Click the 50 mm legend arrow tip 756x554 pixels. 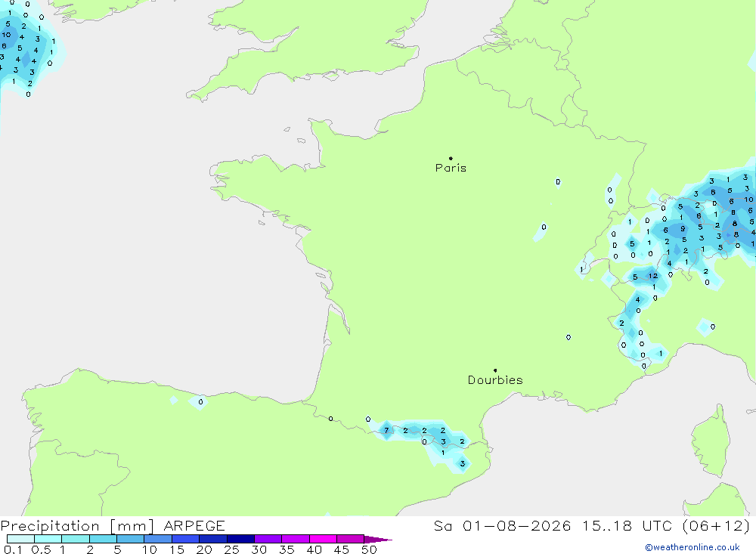tap(378, 539)
